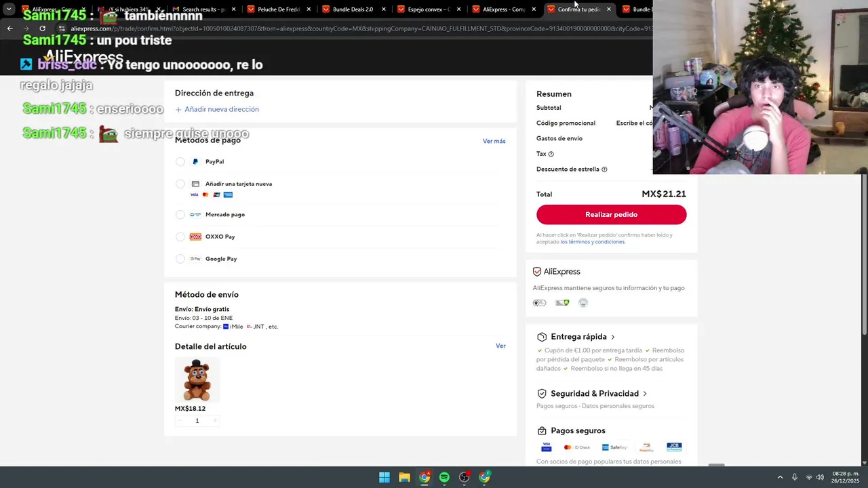The image size is (868, 488).
Task: Select Añadir una tarjeta nueva radio button
Action: pos(180,184)
